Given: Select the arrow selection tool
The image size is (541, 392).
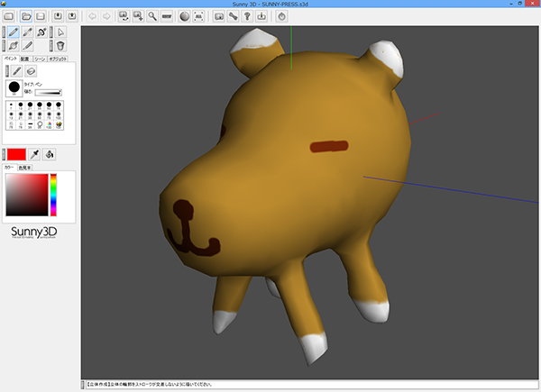Looking at the screenshot, I should click(60, 32).
